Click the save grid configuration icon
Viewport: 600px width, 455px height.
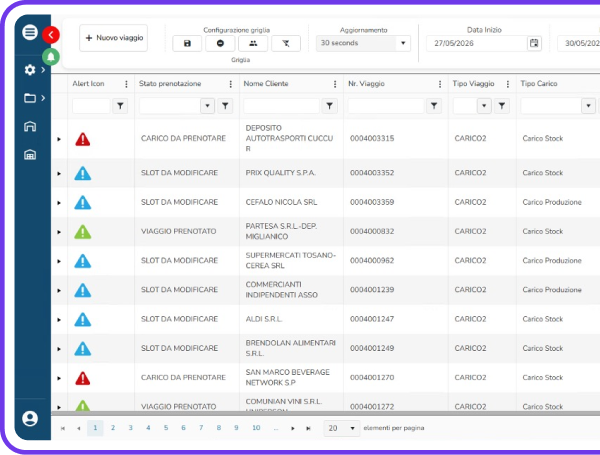(x=187, y=43)
